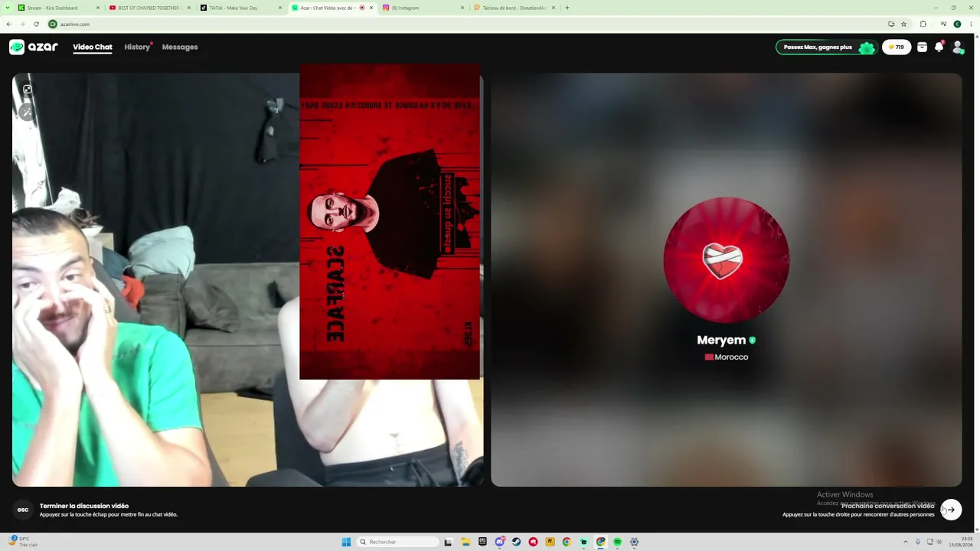Click the Scarface red poster overlay
This screenshot has height=551, width=980.
[x=390, y=222]
